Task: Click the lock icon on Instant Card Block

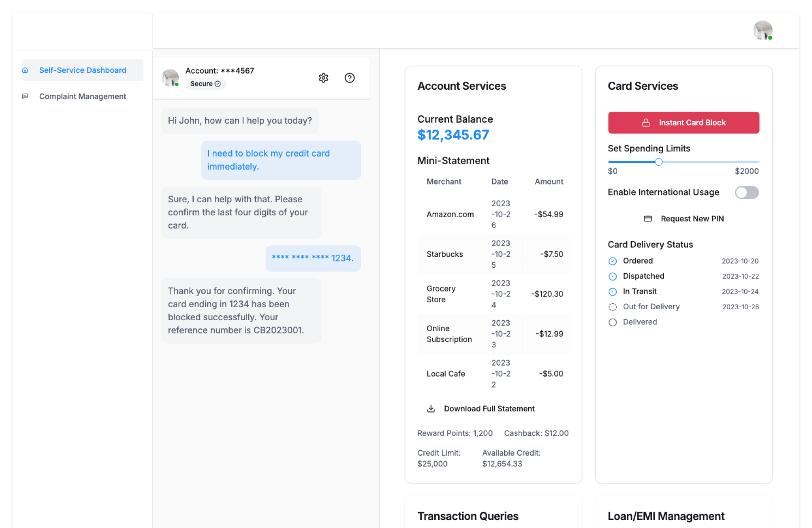Action: point(645,123)
